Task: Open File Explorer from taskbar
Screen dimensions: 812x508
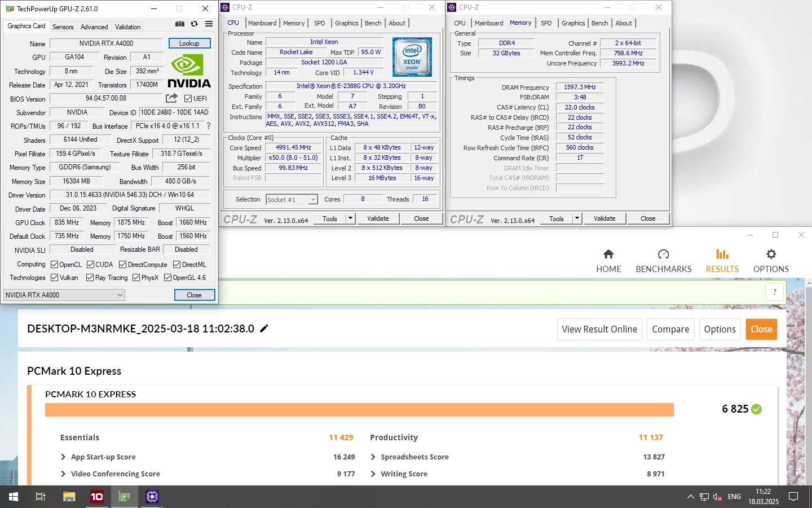Action: coord(69,497)
